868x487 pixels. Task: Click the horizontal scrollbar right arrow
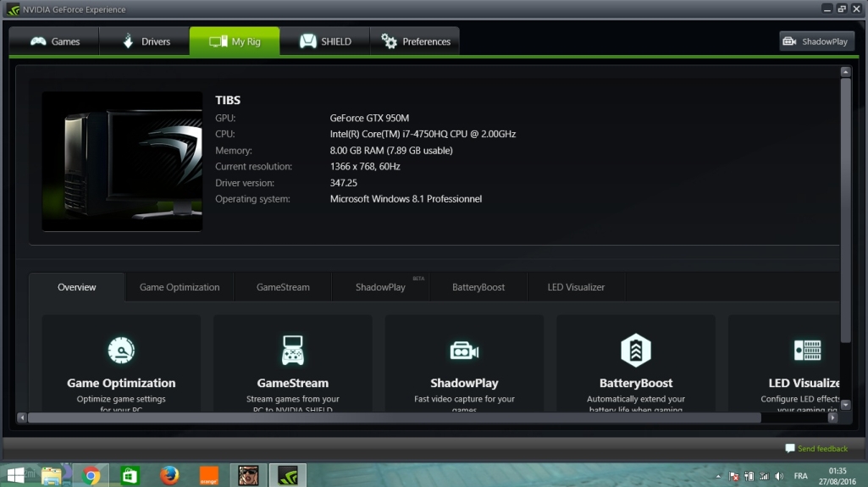pos(832,418)
